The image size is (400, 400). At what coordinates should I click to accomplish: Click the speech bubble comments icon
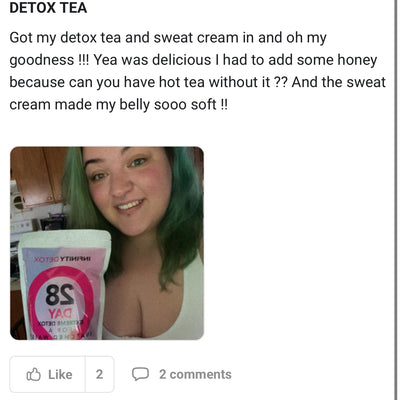[x=140, y=374]
